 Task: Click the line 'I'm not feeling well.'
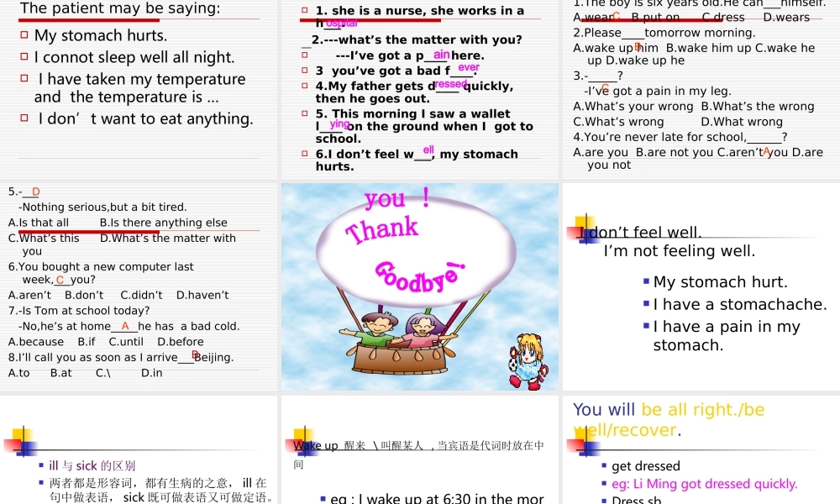[680, 251]
